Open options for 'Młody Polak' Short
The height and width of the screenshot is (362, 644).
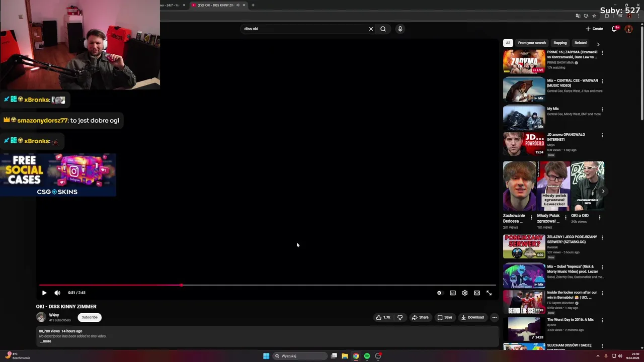566,217
